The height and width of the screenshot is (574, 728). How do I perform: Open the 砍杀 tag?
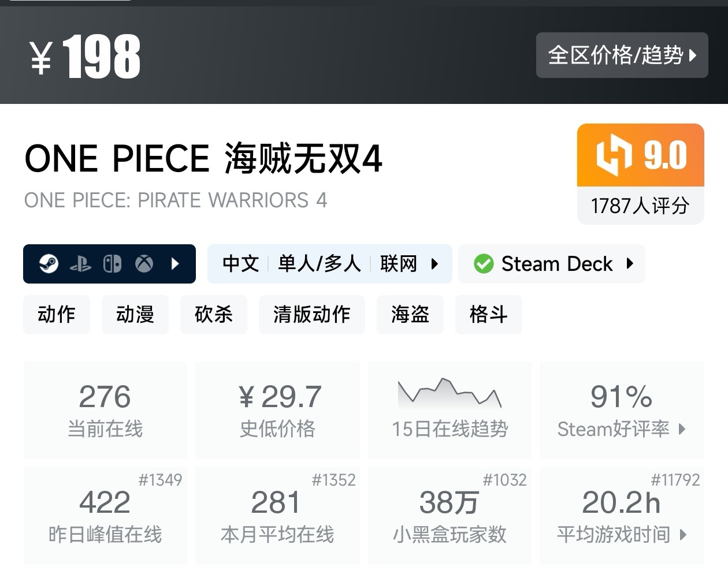214,315
